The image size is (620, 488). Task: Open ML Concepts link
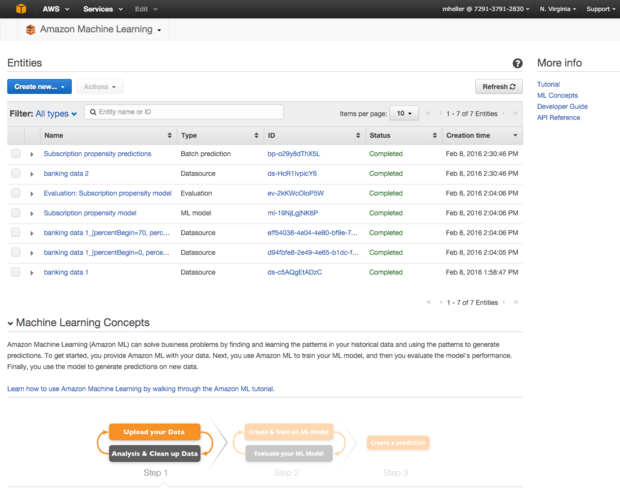(557, 95)
